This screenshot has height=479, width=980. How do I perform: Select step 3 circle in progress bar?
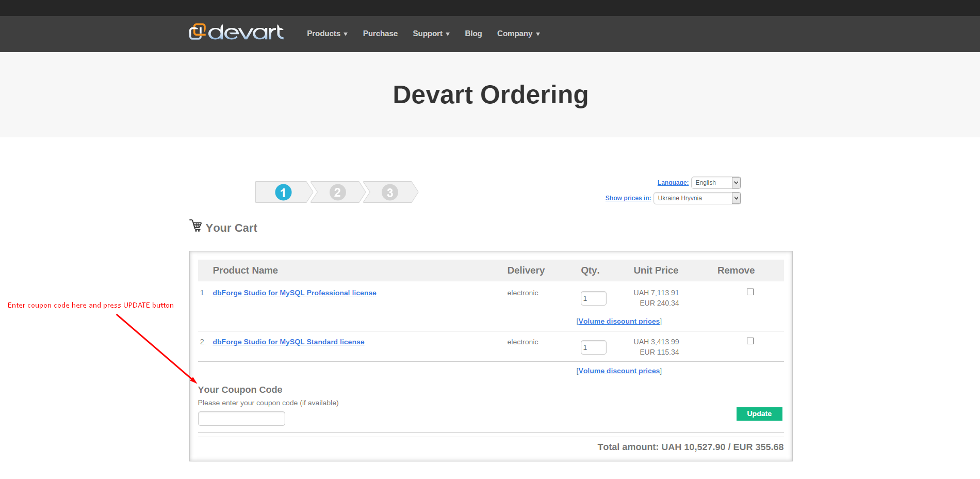(x=390, y=193)
